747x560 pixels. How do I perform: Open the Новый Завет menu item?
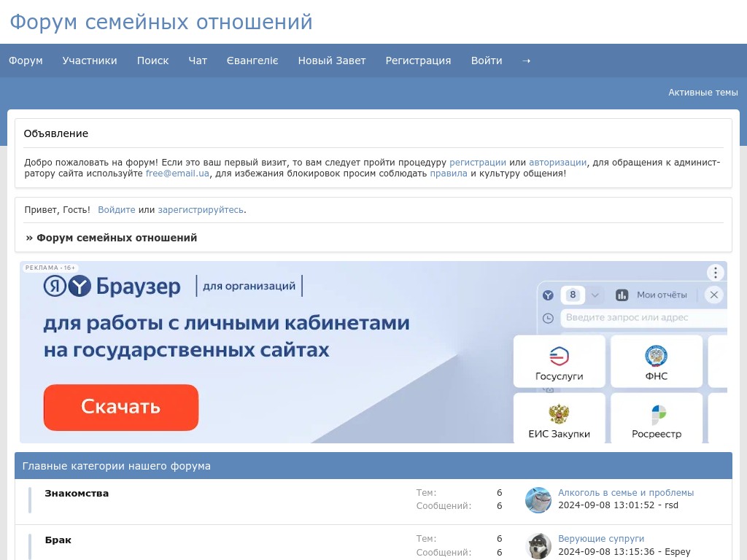pos(332,61)
